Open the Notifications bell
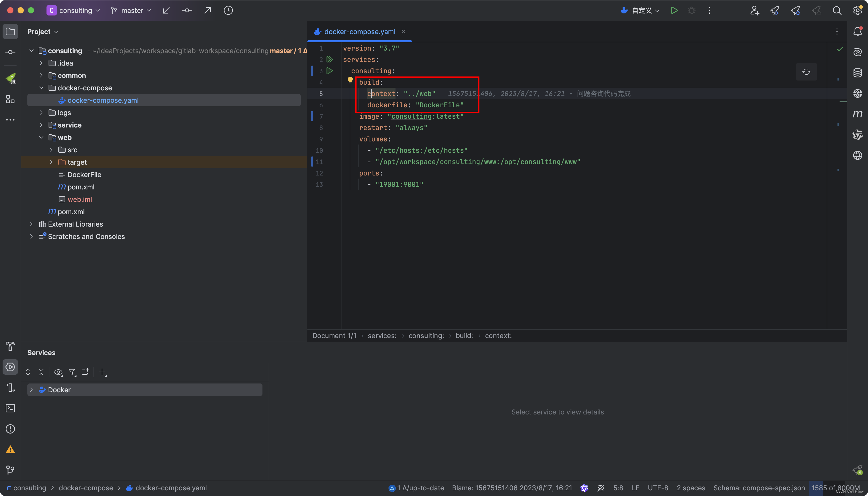The height and width of the screenshot is (496, 868). tap(857, 31)
